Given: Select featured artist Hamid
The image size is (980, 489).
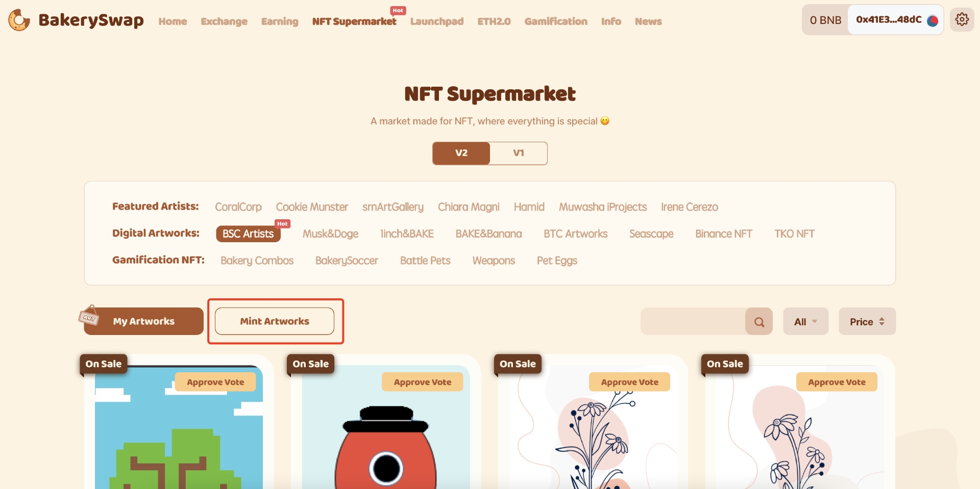Looking at the screenshot, I should pyautogui.click(x=529, y=207).
